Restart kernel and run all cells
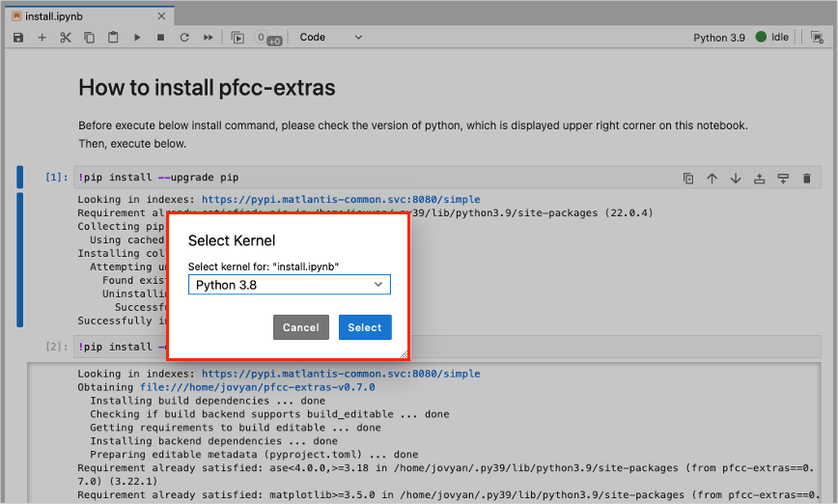The height and width of the screenshot is (504, 838). point(208,38)
